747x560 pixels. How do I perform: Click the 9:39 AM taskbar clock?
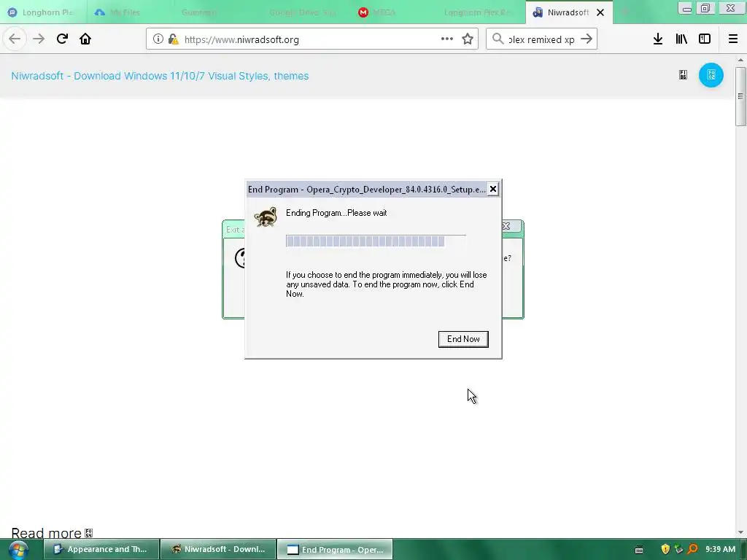coord(720,549)
